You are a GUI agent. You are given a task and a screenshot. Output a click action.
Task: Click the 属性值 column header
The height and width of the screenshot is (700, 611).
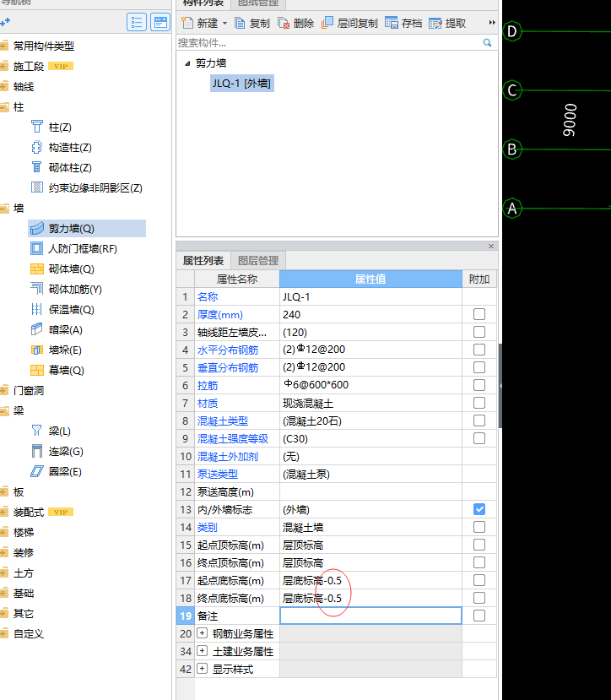[x=370, y=279]
